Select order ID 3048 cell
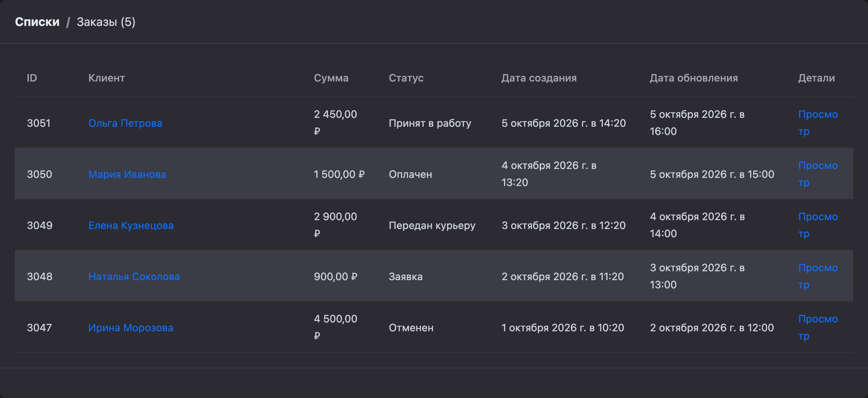Screen dimensions: 868x398 (x=40, y=276)
